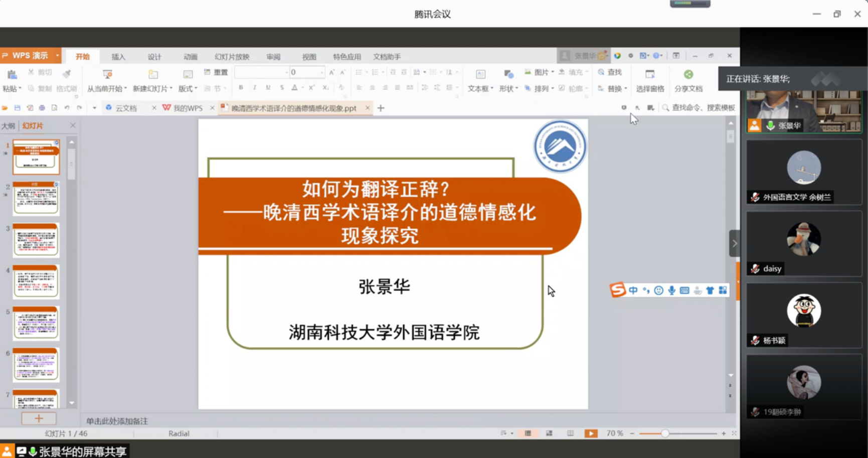Click the 从当前开始 slideshow button

click(107, 80)
